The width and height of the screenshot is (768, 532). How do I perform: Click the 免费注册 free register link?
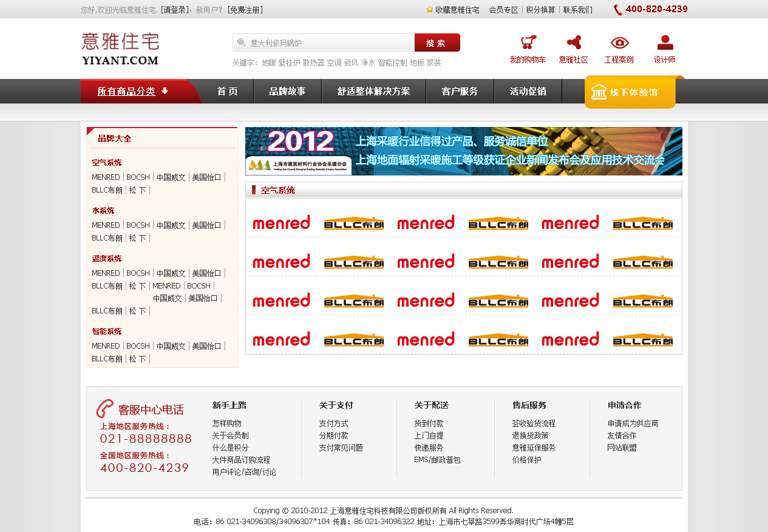point(245,10)
